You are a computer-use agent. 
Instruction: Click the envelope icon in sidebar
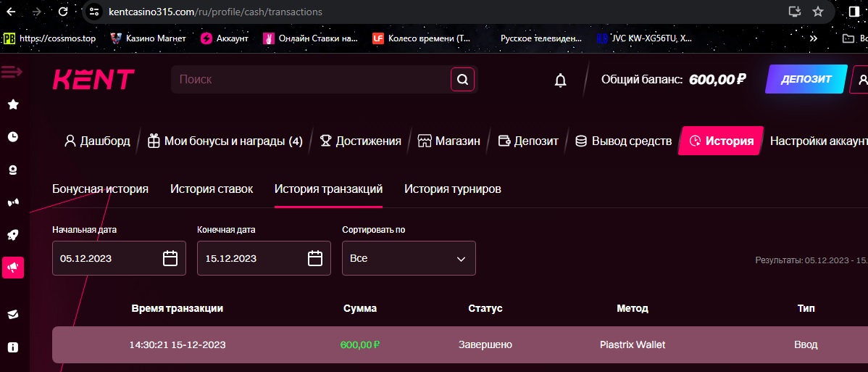tap(13, 314)
